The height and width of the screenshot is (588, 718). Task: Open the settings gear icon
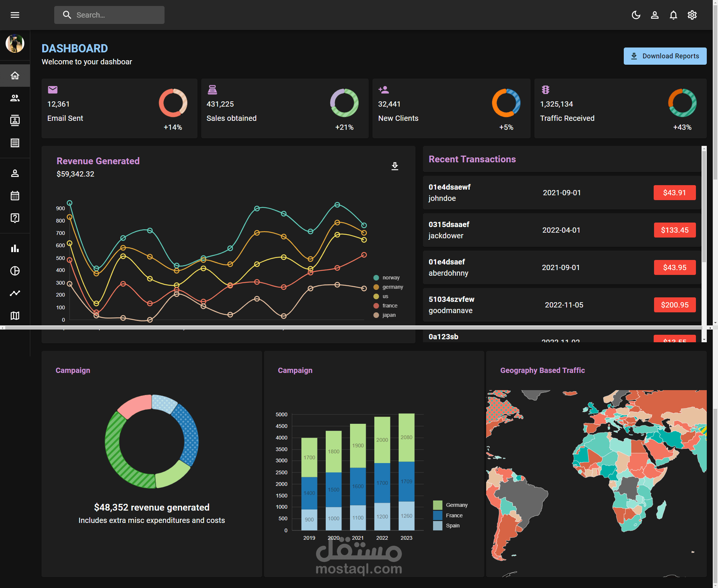coord(692,15)
